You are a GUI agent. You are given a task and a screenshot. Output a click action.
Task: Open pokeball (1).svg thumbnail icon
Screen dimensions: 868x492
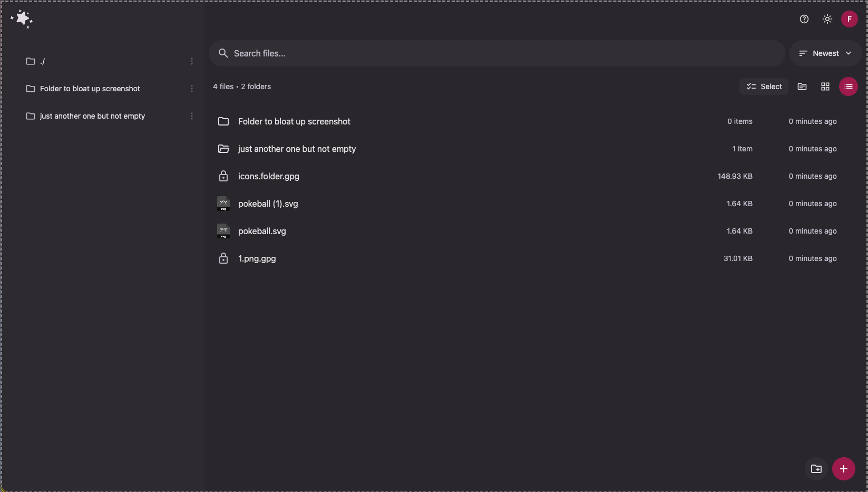[223, 204]
